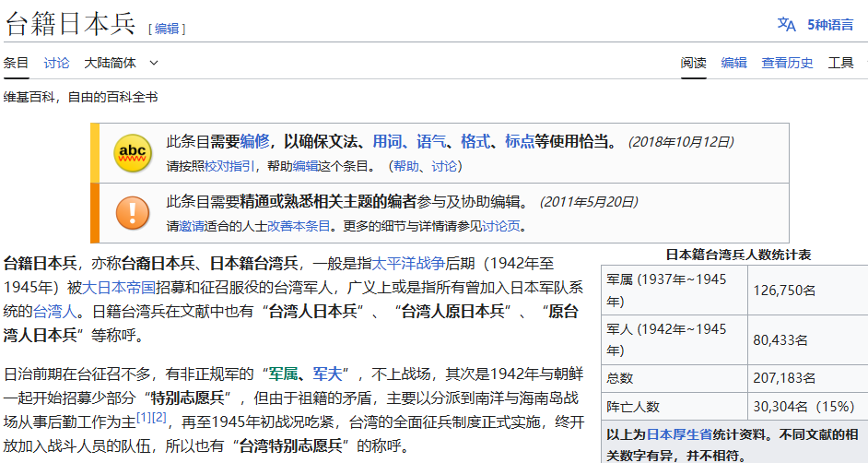Viewport: 868px width, 463px height.
Task: Open the 校对指引 link
Action: [229, 166]
